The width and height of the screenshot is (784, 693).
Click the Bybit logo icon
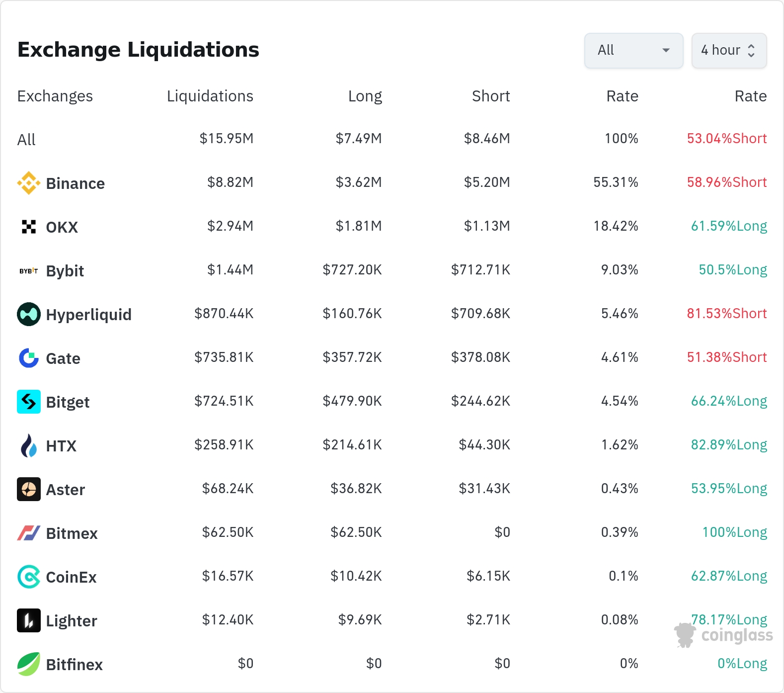pyautogui.click(x=29, y=270)
